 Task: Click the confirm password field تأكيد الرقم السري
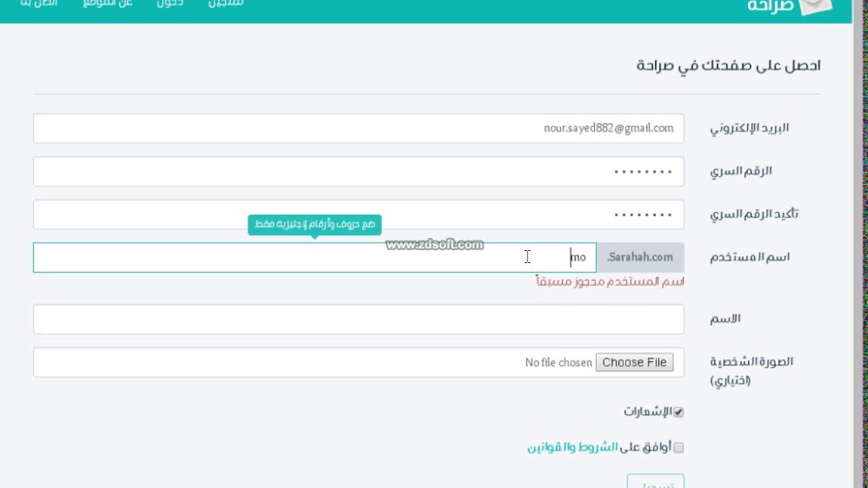coord(358,214)
